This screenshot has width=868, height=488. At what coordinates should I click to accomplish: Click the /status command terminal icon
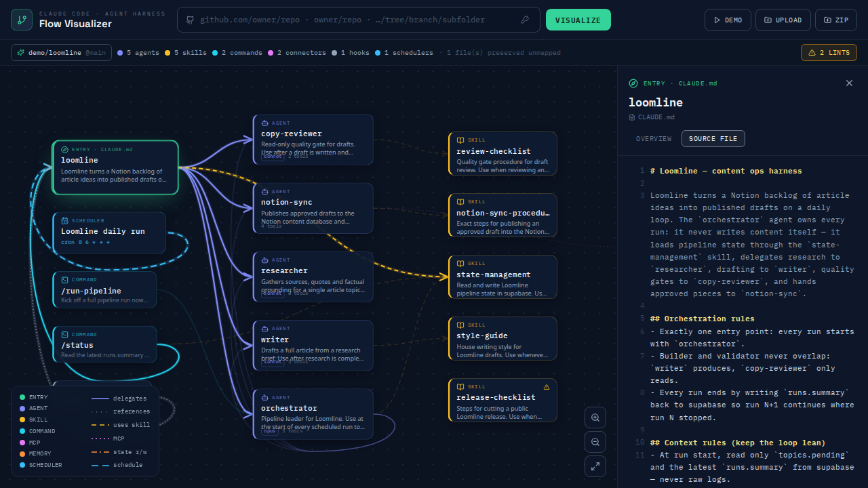pyautogui.click(x=65, y=334)
